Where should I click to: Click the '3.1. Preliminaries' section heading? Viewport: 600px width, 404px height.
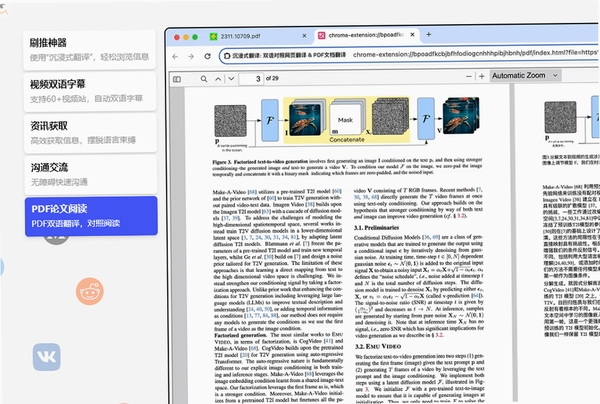[377, 228]
